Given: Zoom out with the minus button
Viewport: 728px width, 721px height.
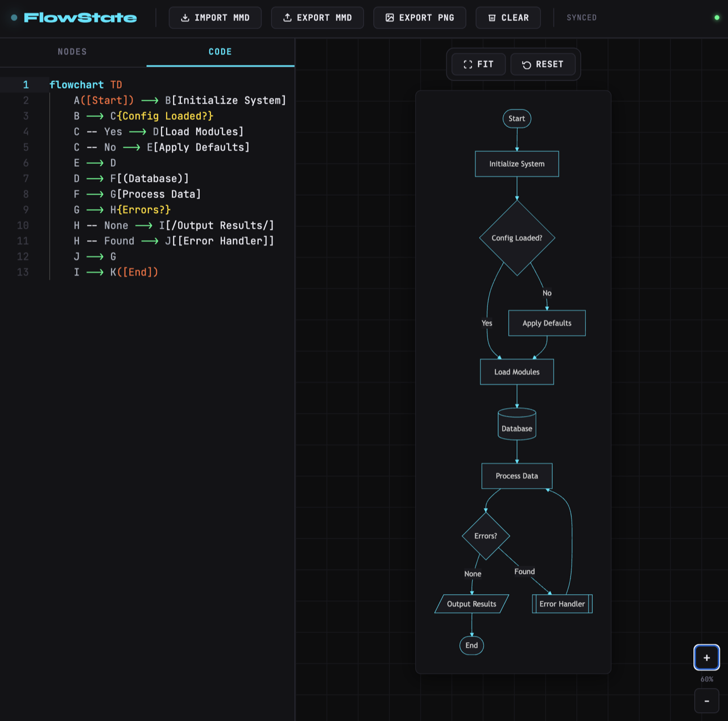Looking at the screenshot, I should (707, 701).
